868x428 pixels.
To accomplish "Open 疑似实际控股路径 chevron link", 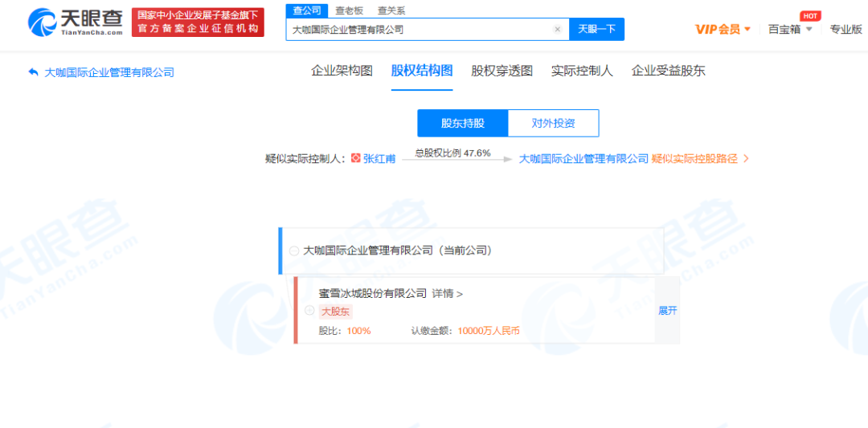I will (700, 159).
